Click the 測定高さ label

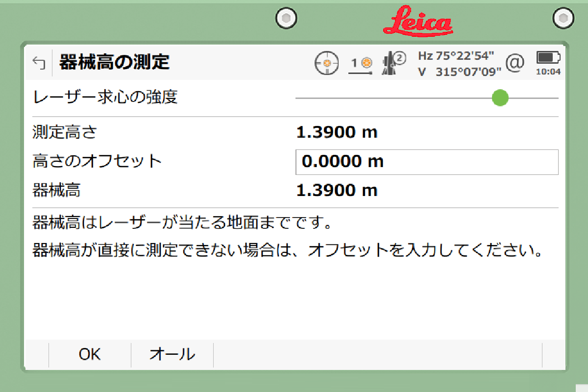tap(65, 132)
